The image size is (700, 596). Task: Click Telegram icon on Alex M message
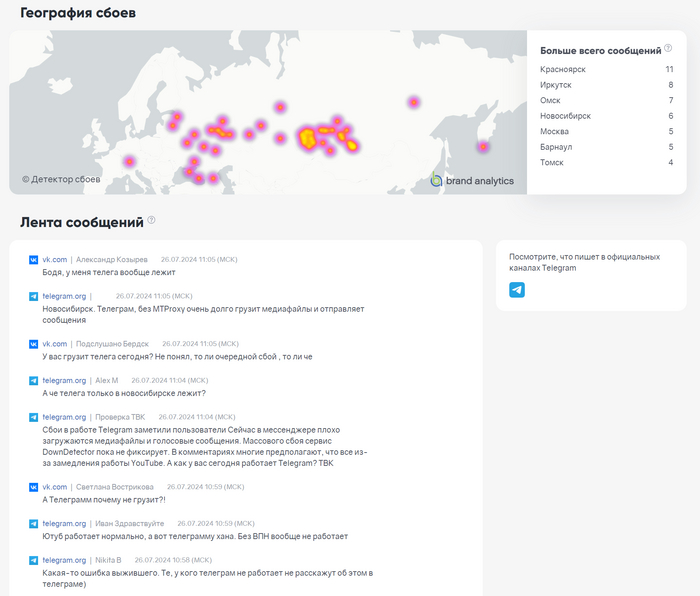pyautogui.click(x=33, y=380)
